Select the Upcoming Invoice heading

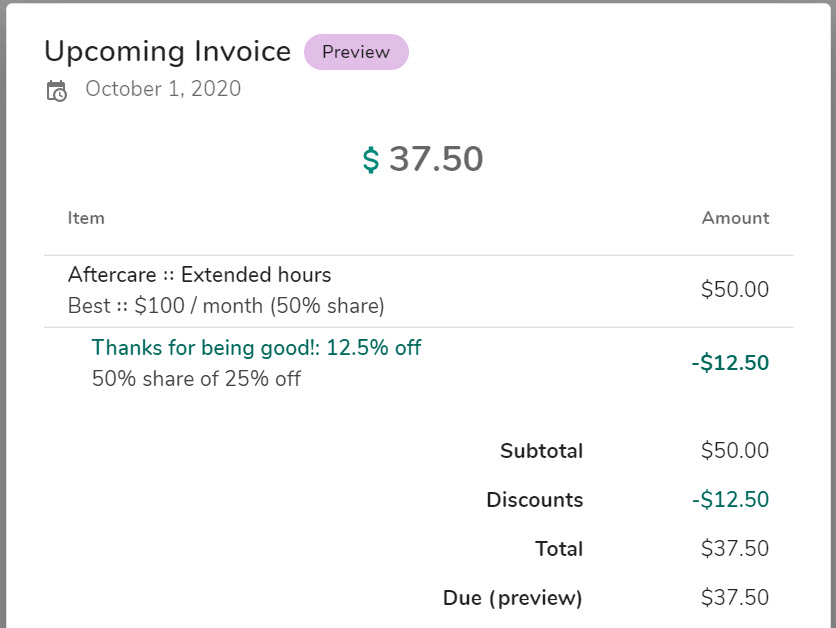(167, 52)
